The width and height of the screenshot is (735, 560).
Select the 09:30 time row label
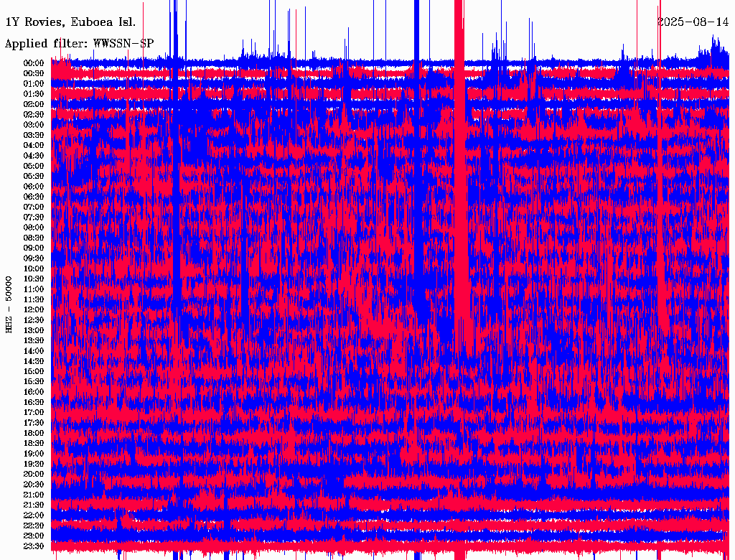coord(34,258)
